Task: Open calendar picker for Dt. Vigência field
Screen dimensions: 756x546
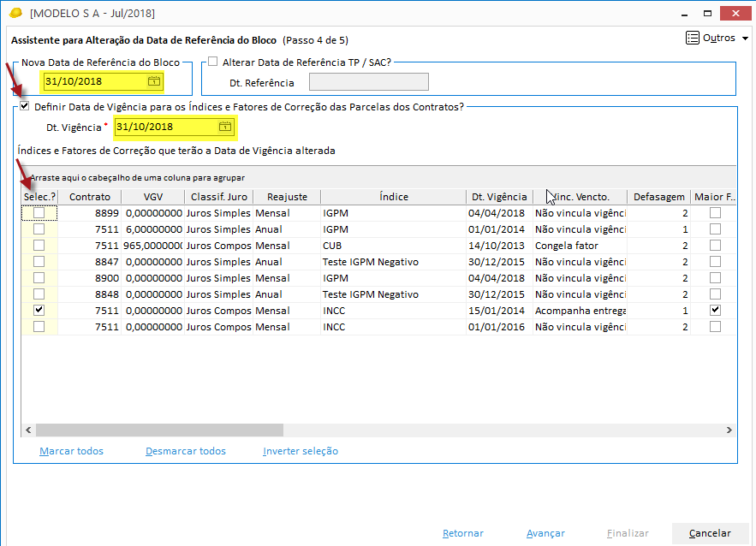Action: coord(224,127)
